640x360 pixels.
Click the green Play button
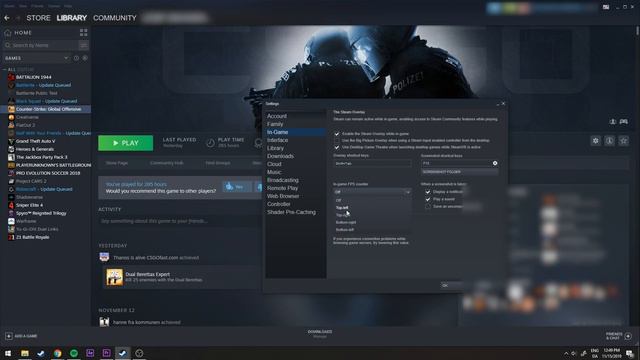point(126,143)
